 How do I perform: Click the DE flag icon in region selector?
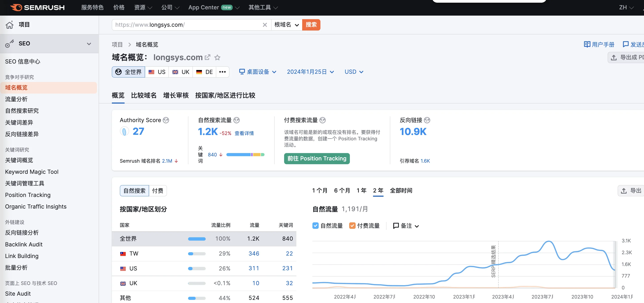[199, 72]
